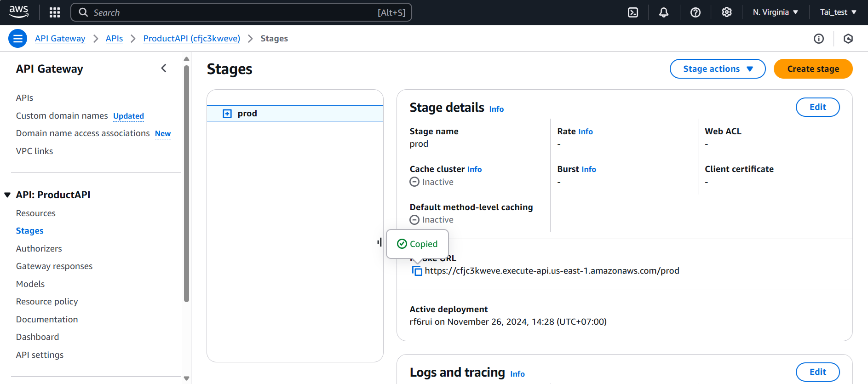Go to API Gateway breadcrumb link
The image size is (868, 384).
pyautogui.click(x=60, y=39)
